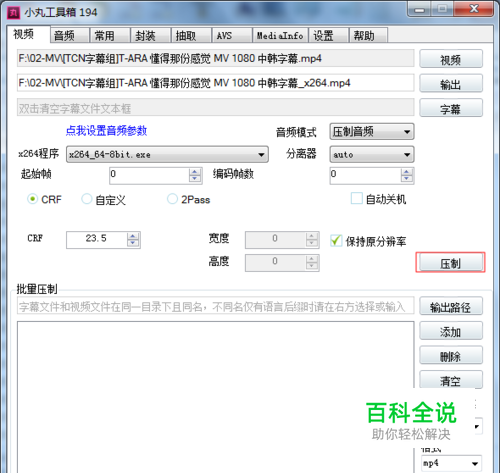Viewport: 500px width, 473px height.
Task: Click the batch subtitle hint text field
Action: (215, 306)
